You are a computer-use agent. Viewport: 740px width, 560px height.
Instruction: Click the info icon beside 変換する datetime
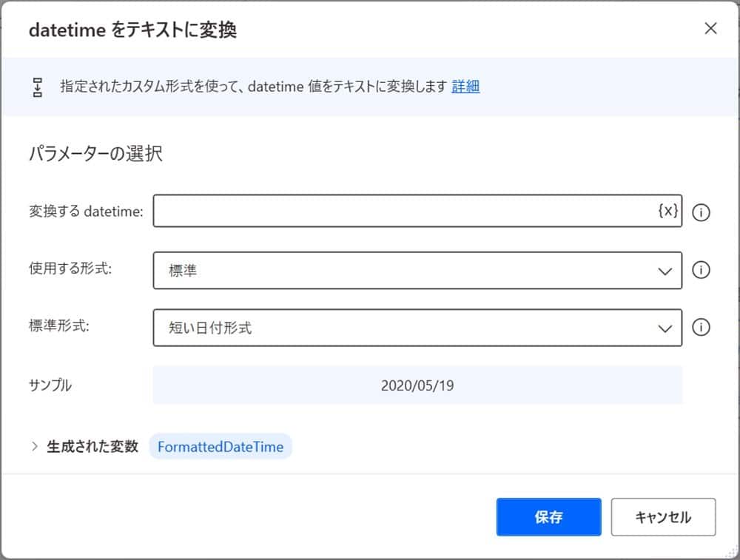(701, 211)
